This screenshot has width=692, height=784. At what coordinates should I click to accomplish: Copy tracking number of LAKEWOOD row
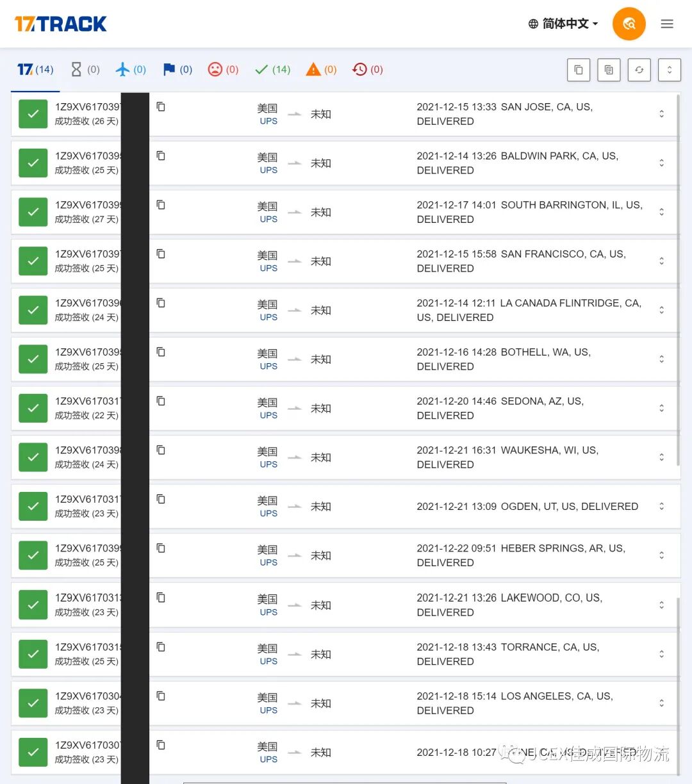click(161, 597)
